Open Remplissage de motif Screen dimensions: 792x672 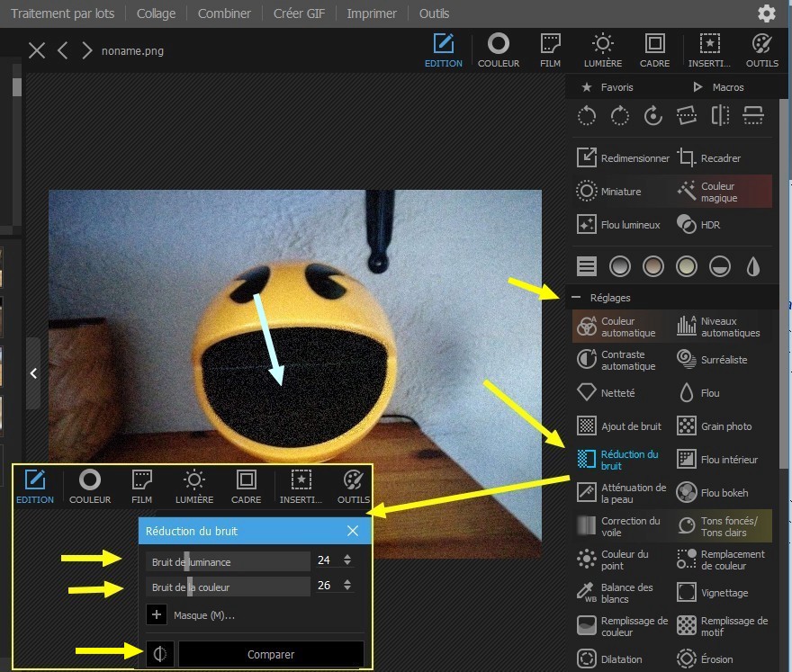click(x=723, y=626)
